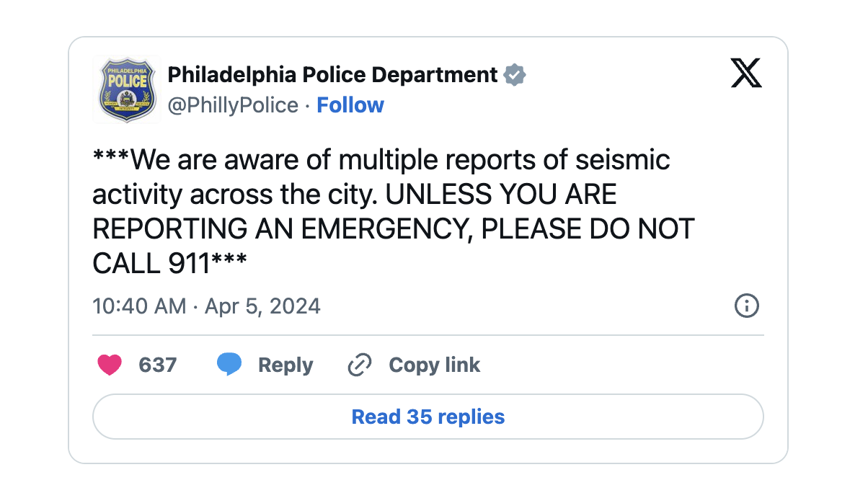Image resolution: width=868 pixels, height=480 pixels.
Task: Click the chain link copy icon
Action: pos(359,365)
